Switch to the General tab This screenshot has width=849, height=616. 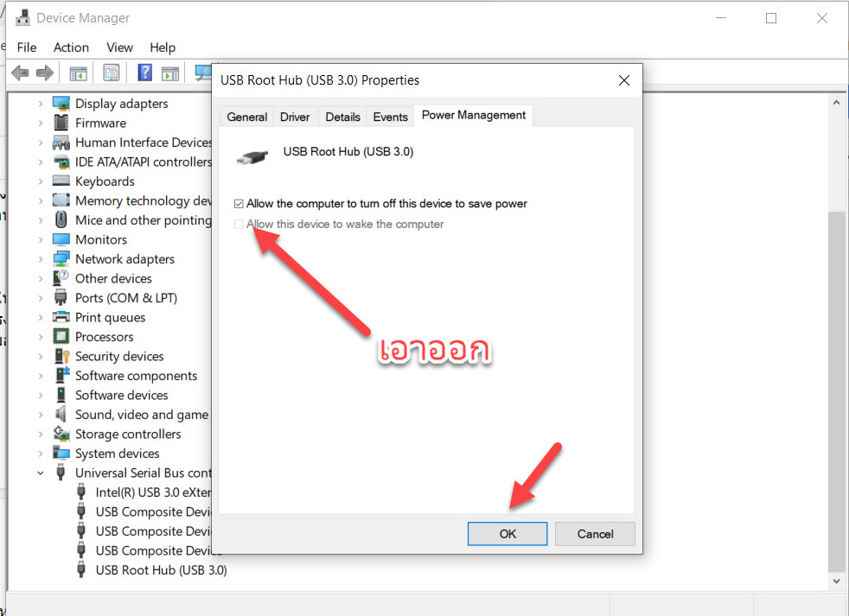247,117
